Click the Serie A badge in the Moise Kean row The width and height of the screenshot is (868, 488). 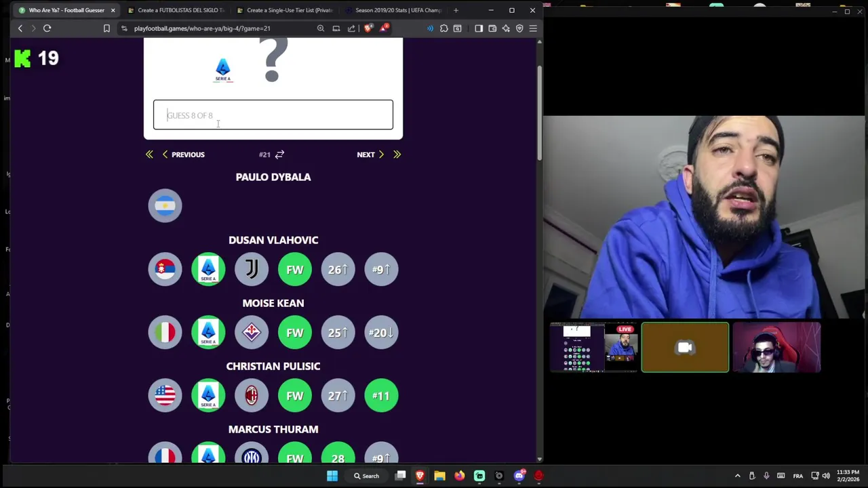pyautogui.click(x=208, y=332)
